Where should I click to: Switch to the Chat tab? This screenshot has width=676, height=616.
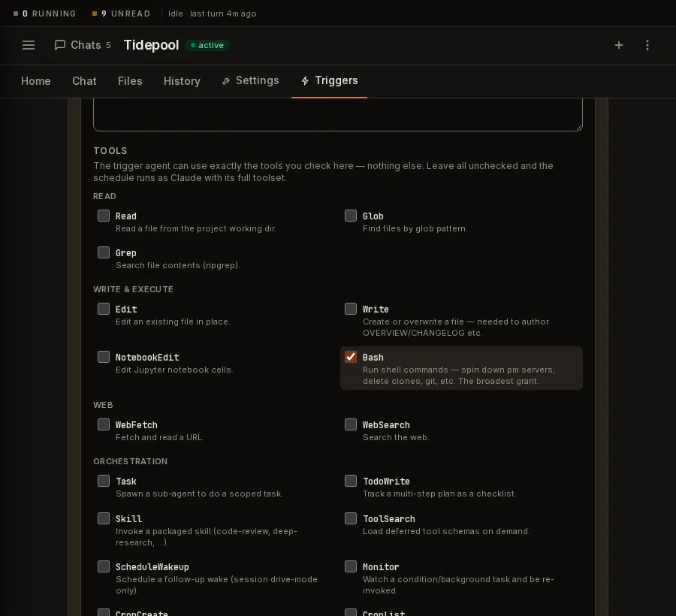84,81
